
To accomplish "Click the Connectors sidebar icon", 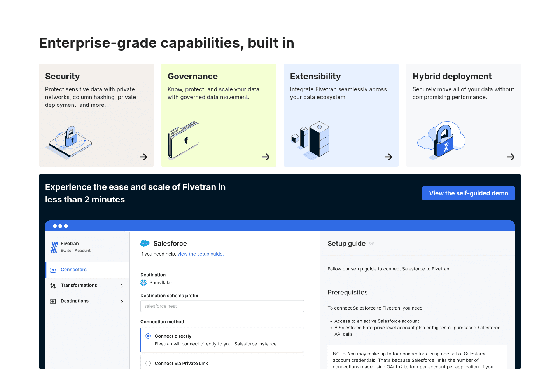I will 53,270.
